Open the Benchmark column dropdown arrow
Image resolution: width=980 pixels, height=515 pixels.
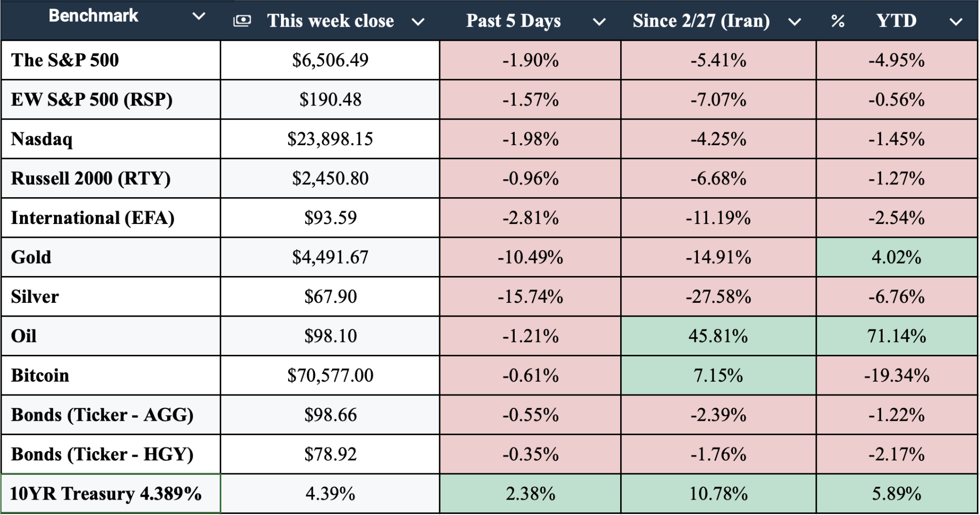pos(199,16)
